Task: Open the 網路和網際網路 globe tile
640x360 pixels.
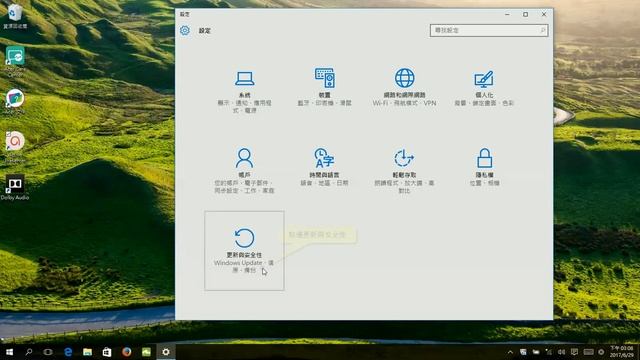Action: tap(404, 91)
